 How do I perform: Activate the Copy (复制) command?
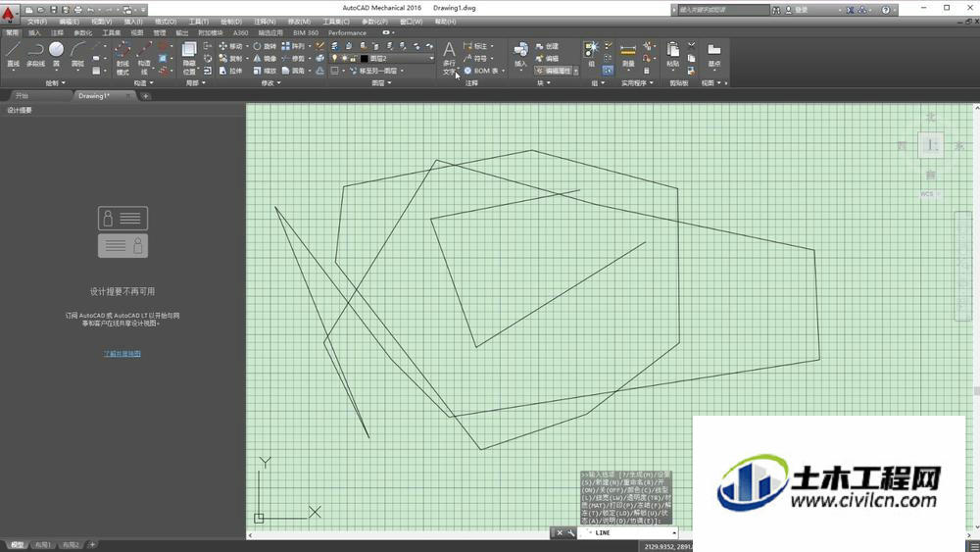(230, 58)
